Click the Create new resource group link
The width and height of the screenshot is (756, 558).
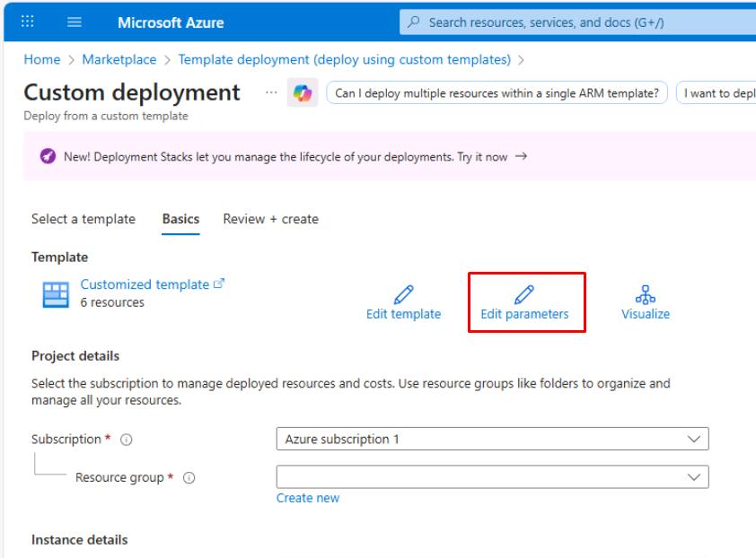click(x=308, y=498)
